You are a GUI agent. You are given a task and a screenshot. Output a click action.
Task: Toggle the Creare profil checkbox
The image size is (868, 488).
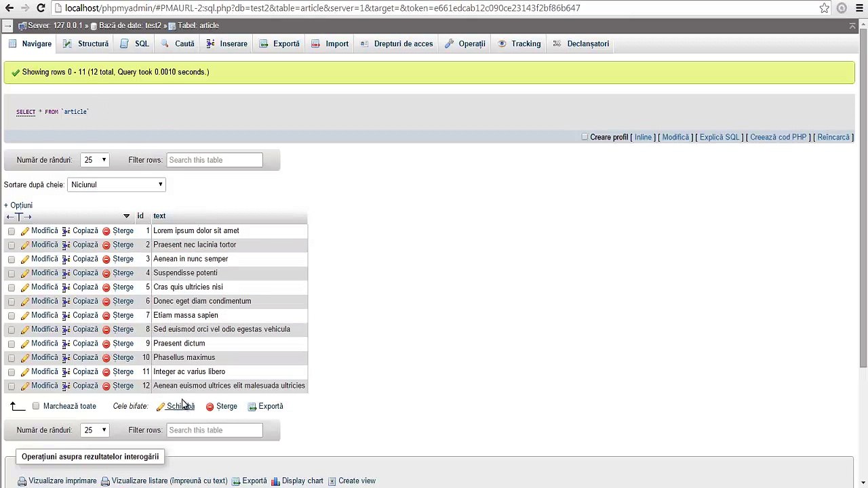coord(585,137)
